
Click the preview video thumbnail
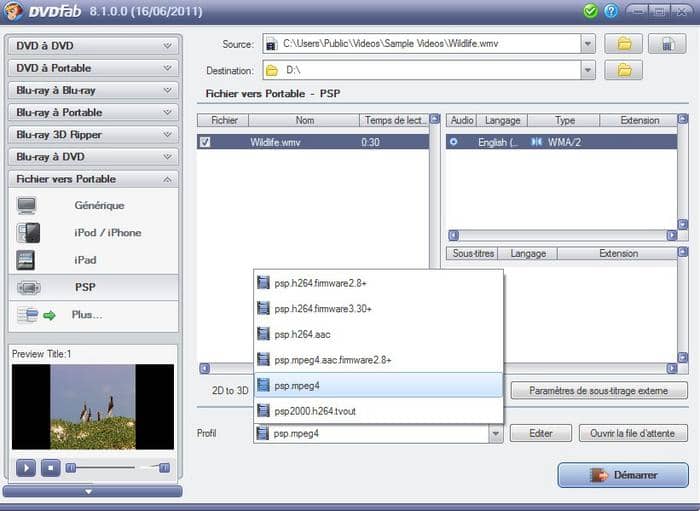[93, 407]
